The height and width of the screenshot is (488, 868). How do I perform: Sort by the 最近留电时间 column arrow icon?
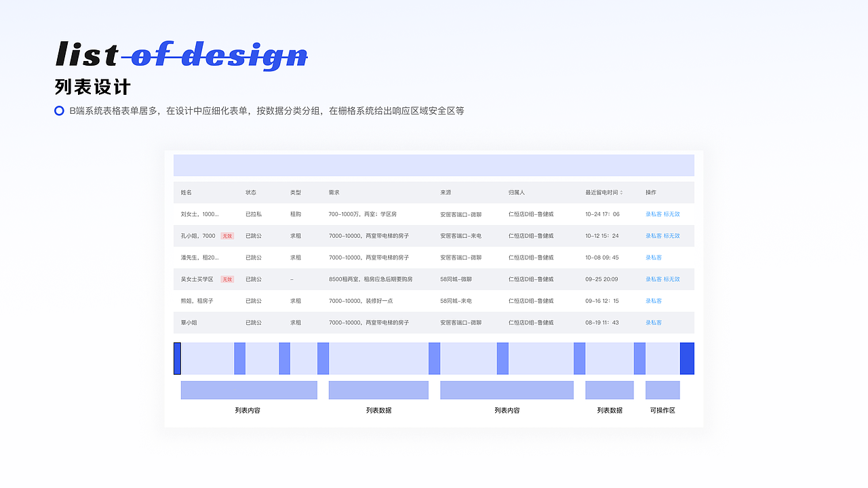point(621,192)
